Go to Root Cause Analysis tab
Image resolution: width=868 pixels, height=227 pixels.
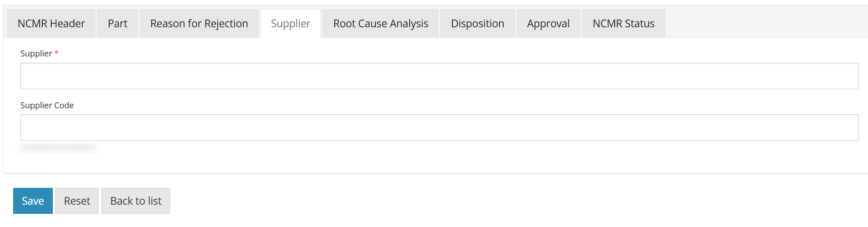point(381,24)
